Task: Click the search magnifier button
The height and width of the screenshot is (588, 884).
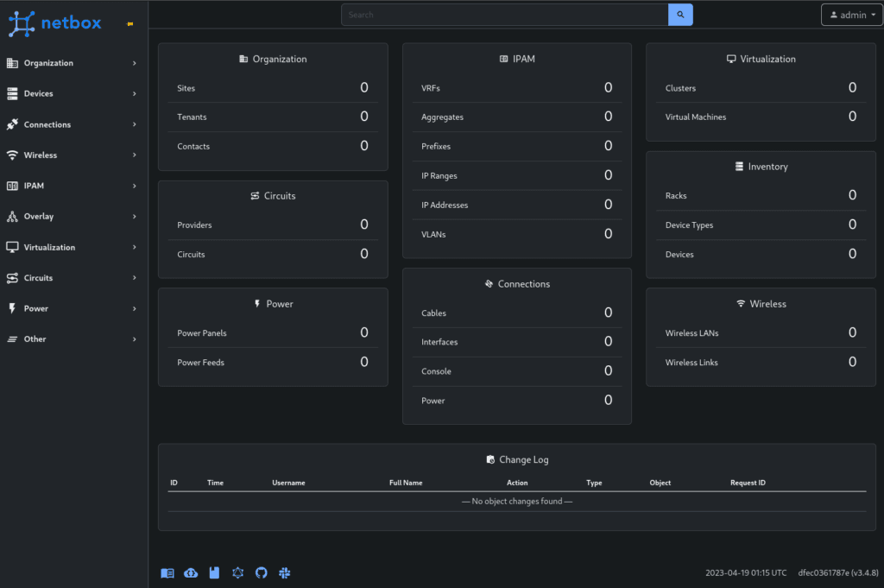Action: (680, 15)
